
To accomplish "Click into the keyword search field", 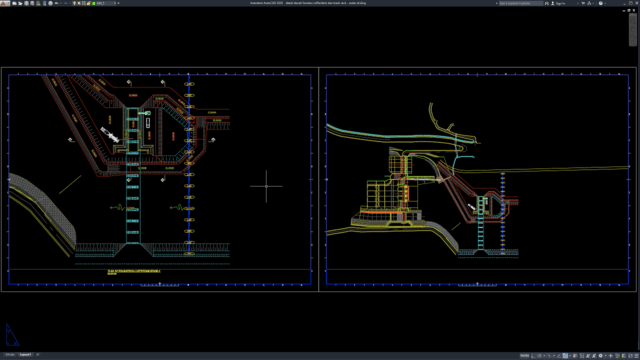I will coord(521,3).
